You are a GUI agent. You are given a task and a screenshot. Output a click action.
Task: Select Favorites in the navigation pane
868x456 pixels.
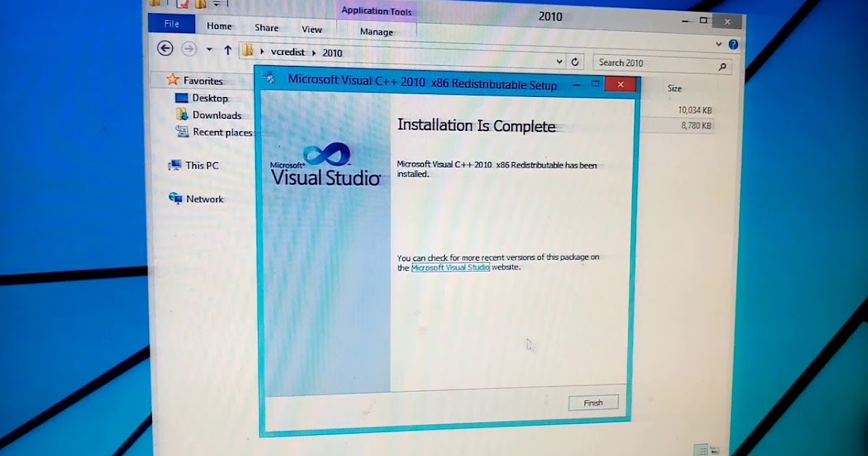[x=203, y=81]
